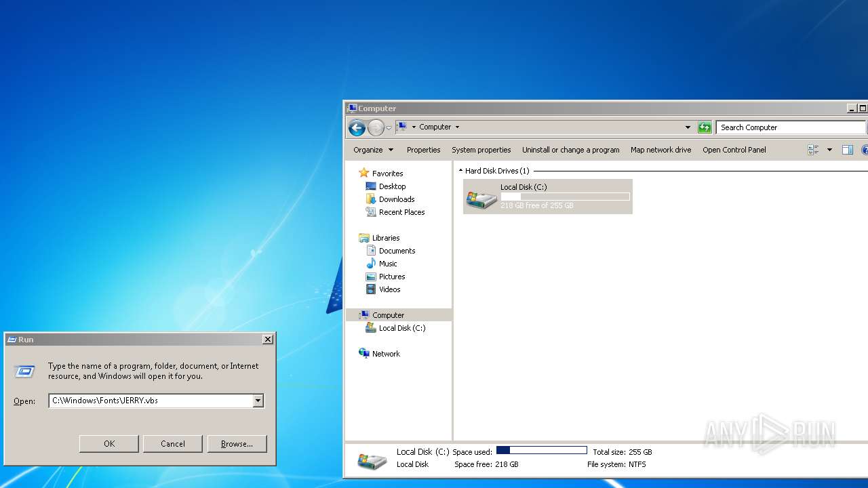Click the computer icon in address bar
The width and height of the screenshot is (868, 488).
[402, 127]
